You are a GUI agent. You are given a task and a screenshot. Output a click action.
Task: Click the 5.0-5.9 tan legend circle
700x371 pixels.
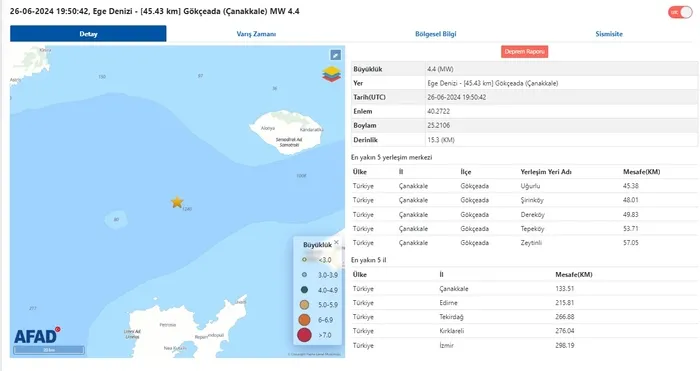pos(304,305)
